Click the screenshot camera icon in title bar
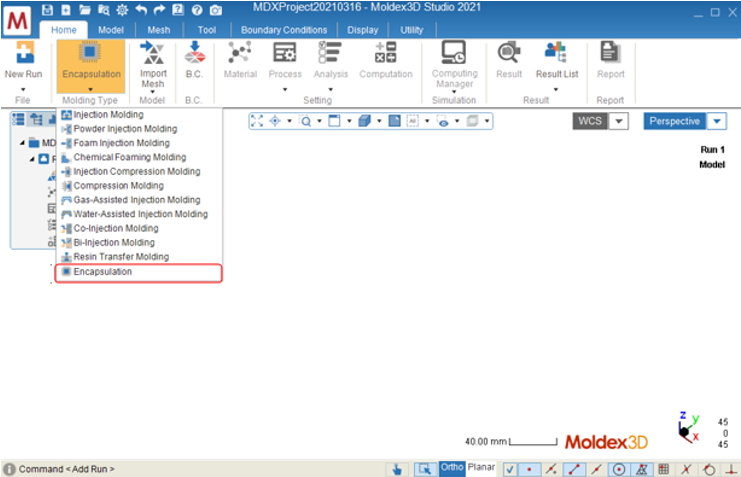This screenshot has height=477, width=741. click(x=216, y=10)
